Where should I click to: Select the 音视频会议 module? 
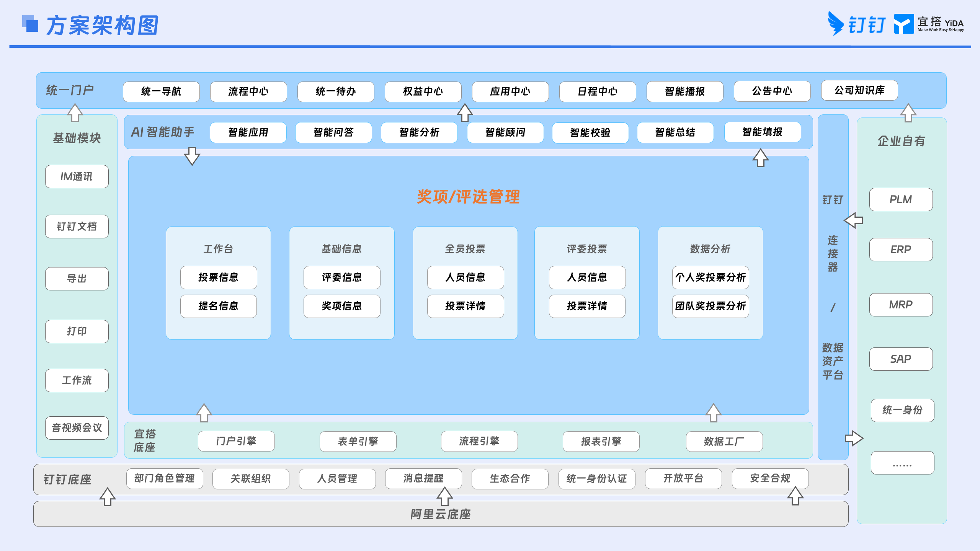77,428
